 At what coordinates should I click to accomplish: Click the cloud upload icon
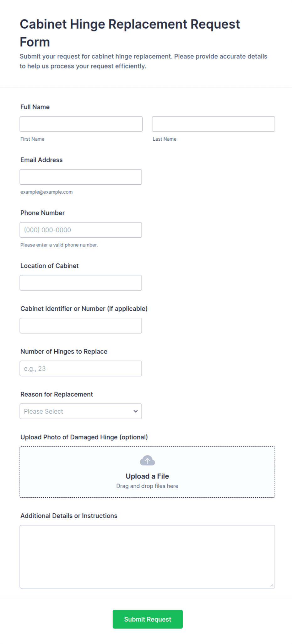pyautogui.click(x=147, y=460)
